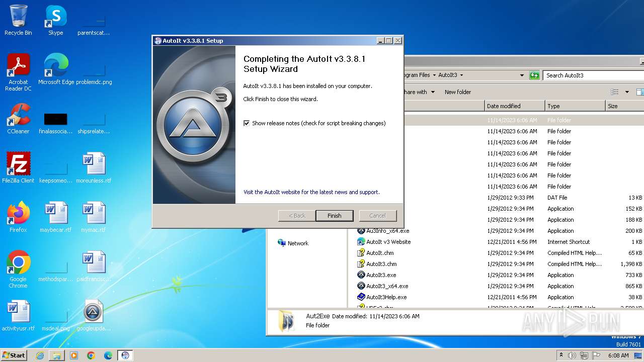Open Windows Explorer from taskbar

point(57,355)
